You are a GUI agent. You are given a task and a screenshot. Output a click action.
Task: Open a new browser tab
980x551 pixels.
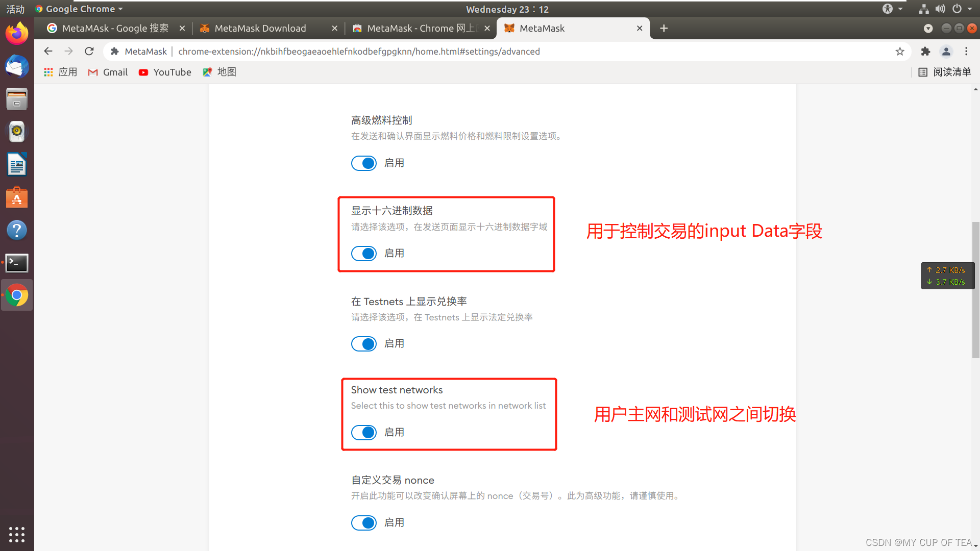point(664,29)
